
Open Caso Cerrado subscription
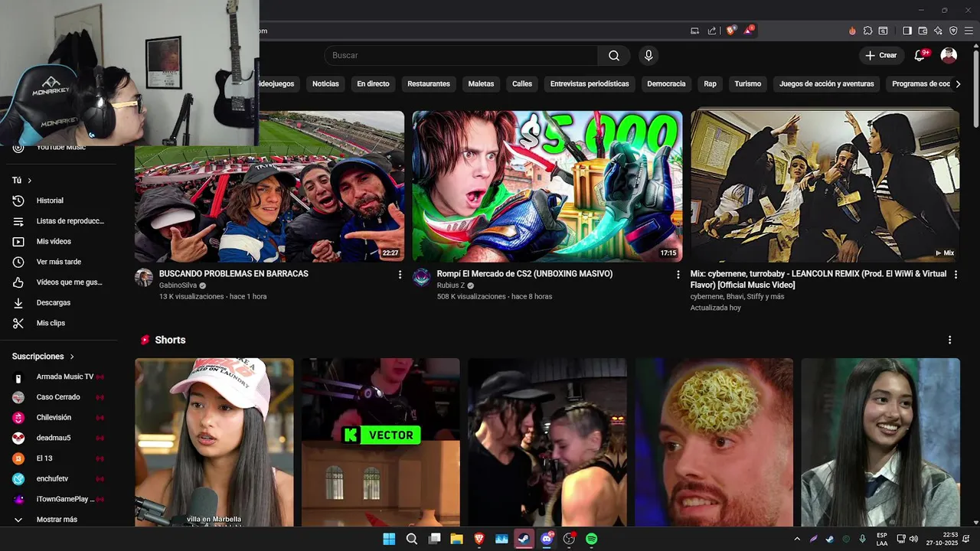[x=59, y=397]
